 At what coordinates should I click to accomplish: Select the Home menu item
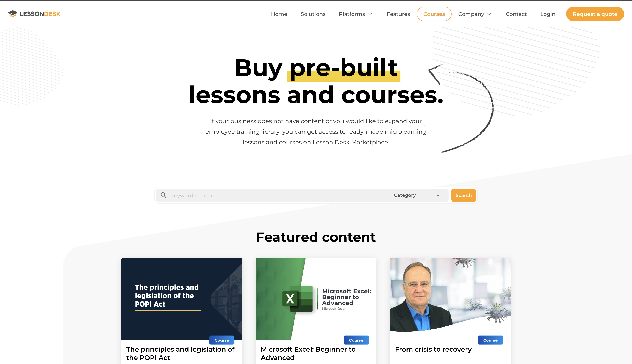click(x=279, y=14)
